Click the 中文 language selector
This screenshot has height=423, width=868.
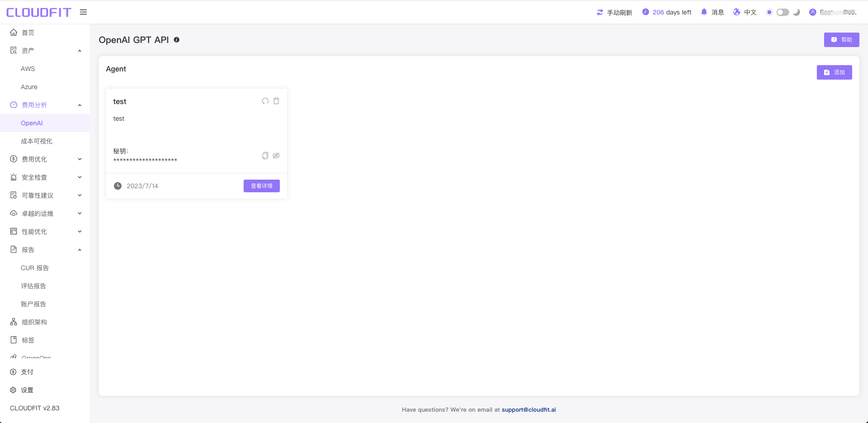pos(750,12)
